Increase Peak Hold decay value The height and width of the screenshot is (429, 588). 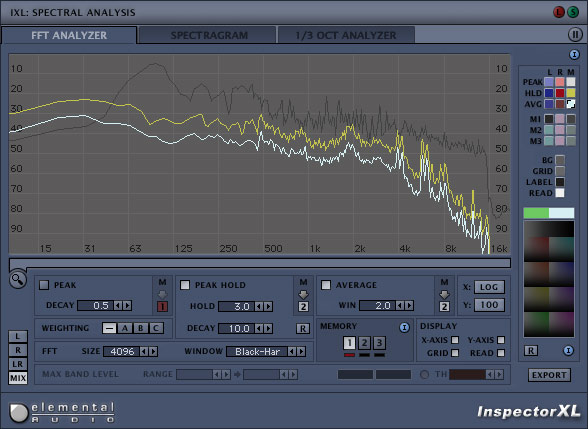[268, 328]
